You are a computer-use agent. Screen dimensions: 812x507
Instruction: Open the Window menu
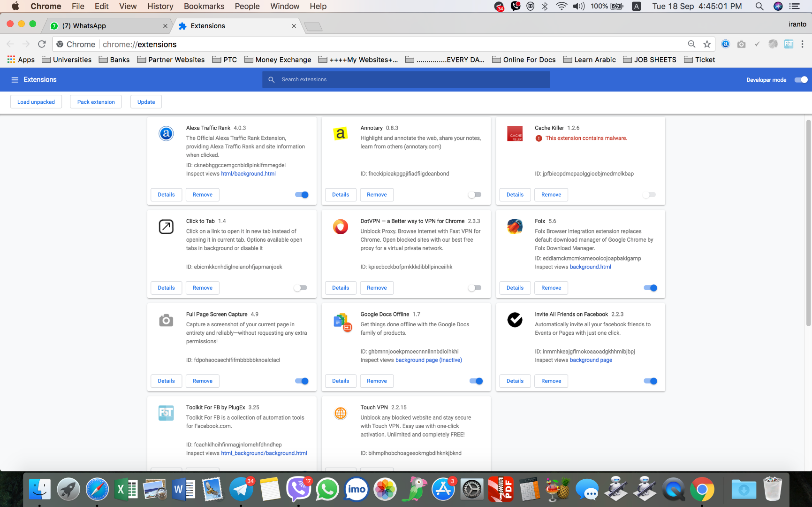(285, 6)
